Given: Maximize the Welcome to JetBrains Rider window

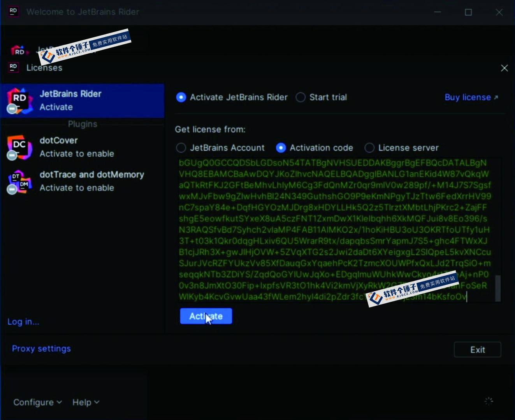Looking at the screenshot, I should 468,12.
